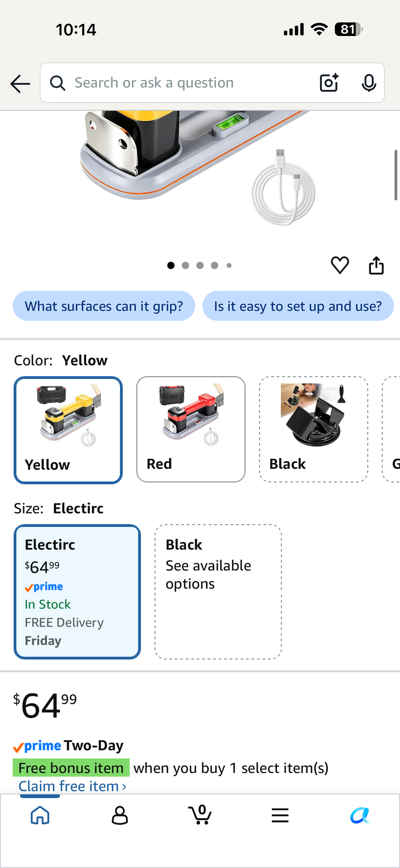400x868 pixels.
Task: Go to Home tab
Action: point(40,815)
